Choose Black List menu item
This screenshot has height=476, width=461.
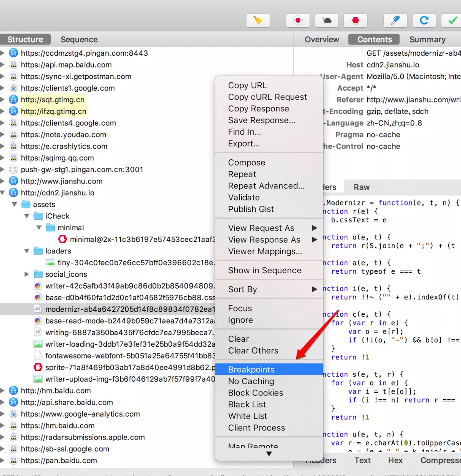click(x=269, y=405)
